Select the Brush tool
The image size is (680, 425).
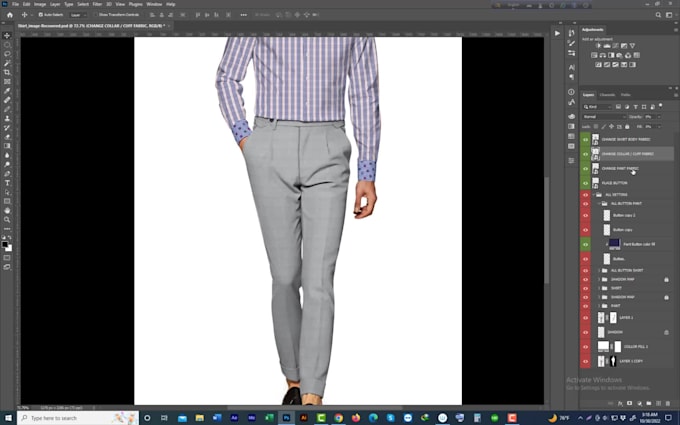[7, 109]
